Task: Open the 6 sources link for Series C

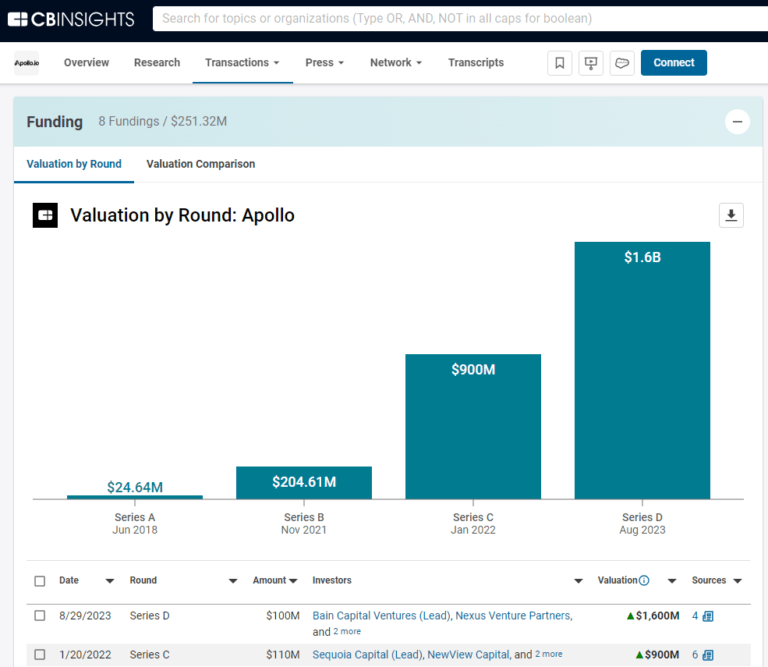Action: (695, 655)
